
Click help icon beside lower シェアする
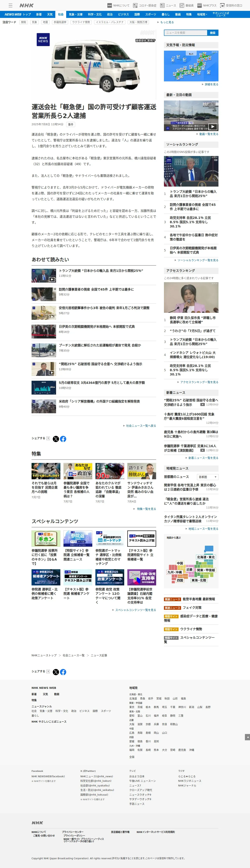click(48, 671)
